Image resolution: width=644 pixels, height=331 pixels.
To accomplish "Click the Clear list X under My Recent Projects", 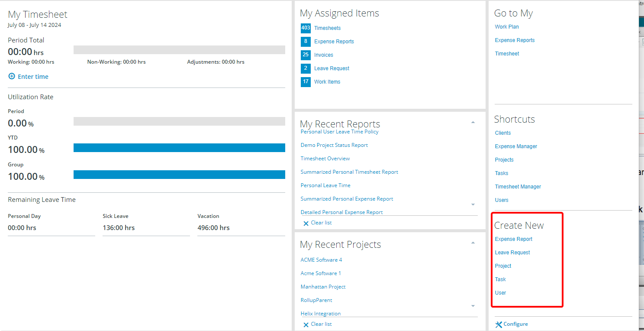I will (x=306, y=324).
